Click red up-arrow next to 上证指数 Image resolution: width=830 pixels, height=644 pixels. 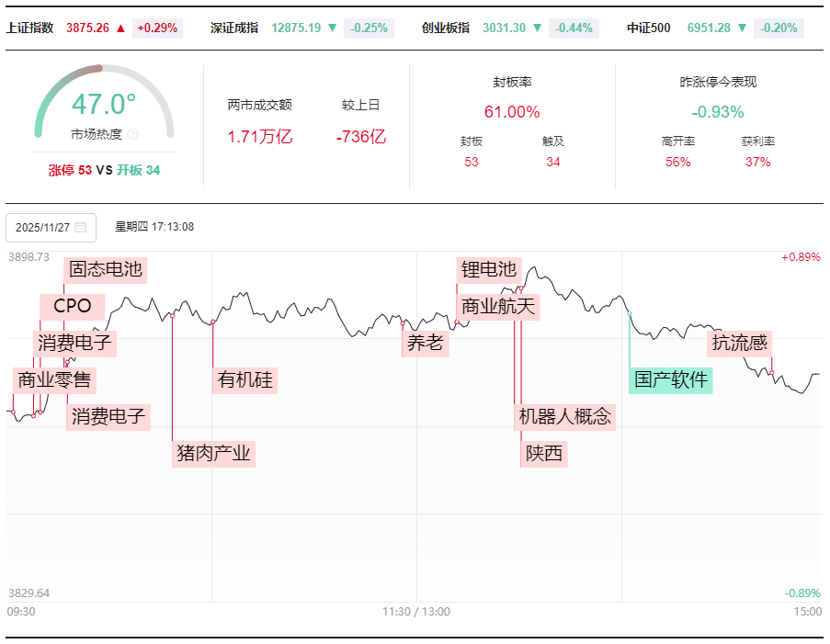tap(120, 28)
